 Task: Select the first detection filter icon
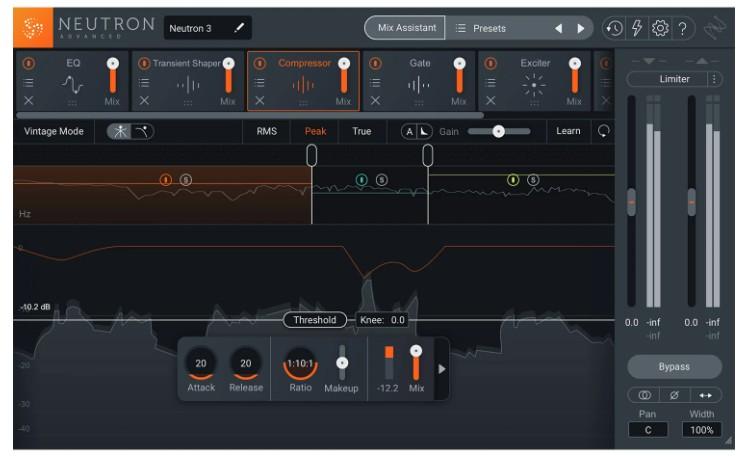tap(119, 131)
